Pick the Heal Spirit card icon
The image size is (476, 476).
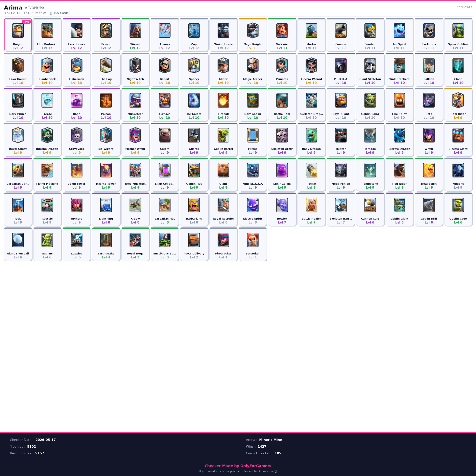tap(429, 170)
